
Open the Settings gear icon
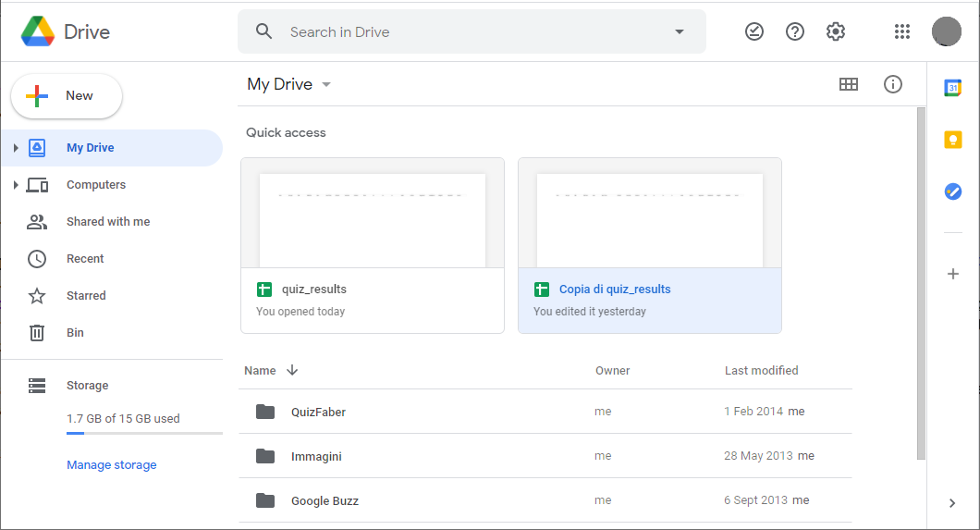coord(836,31)
